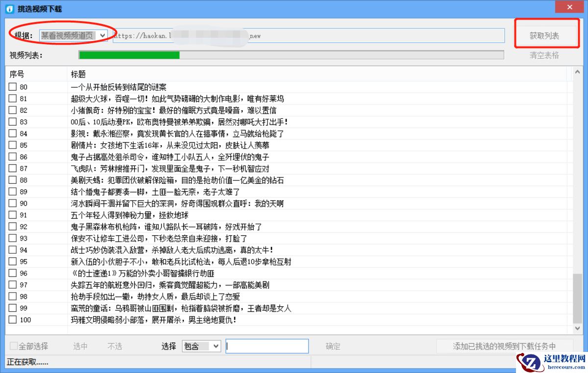Check the checkbox for row 93
Screen dimensions: 588x373
tap(13, 238)
